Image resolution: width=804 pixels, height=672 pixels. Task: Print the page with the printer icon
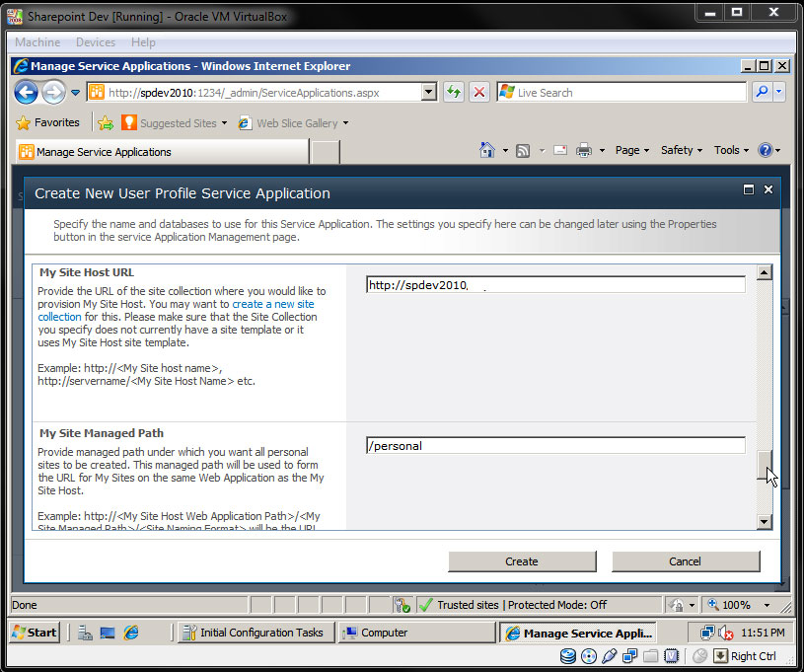[x=583, y=150]
